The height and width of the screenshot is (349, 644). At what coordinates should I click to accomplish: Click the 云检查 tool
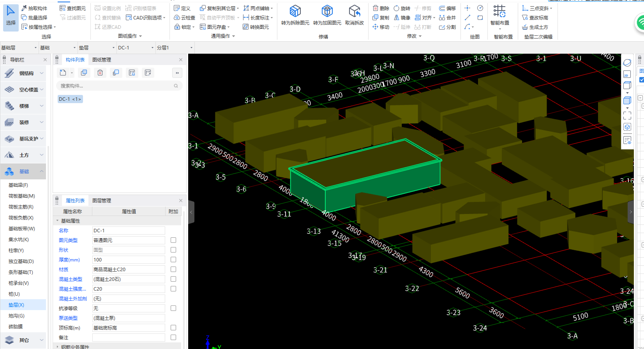click(x=184, y=18)
